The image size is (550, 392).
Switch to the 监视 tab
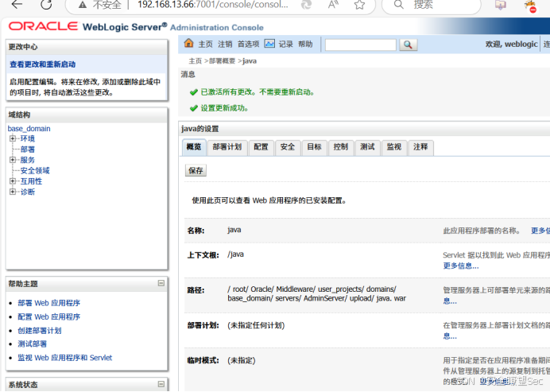click(x=394, y=147)
